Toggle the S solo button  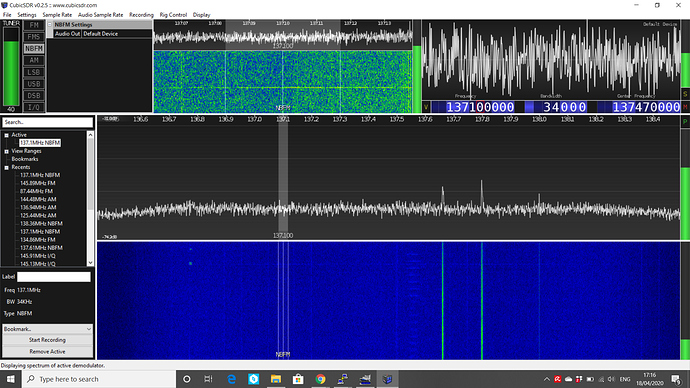[x=685, y=94]
